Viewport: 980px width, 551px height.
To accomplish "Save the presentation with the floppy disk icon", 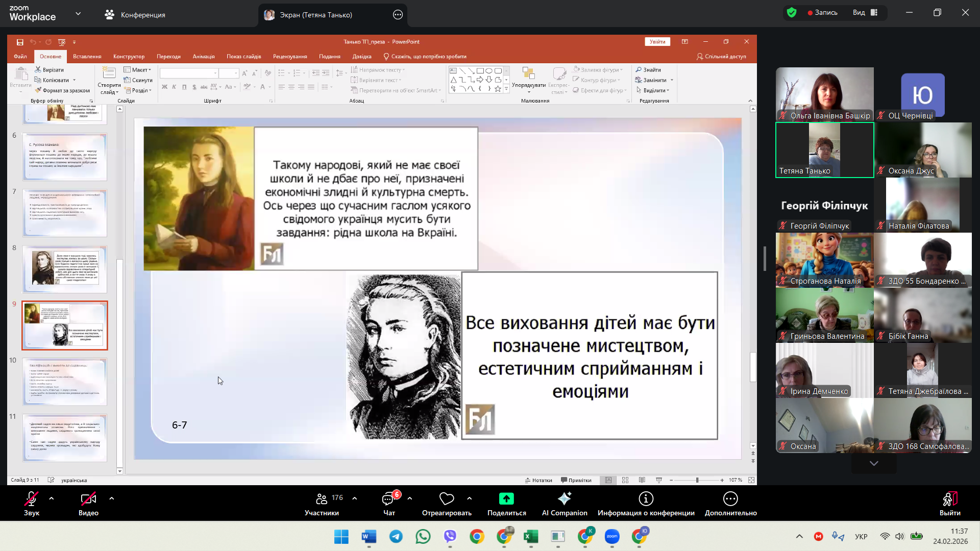I will [x=20, y=42].
